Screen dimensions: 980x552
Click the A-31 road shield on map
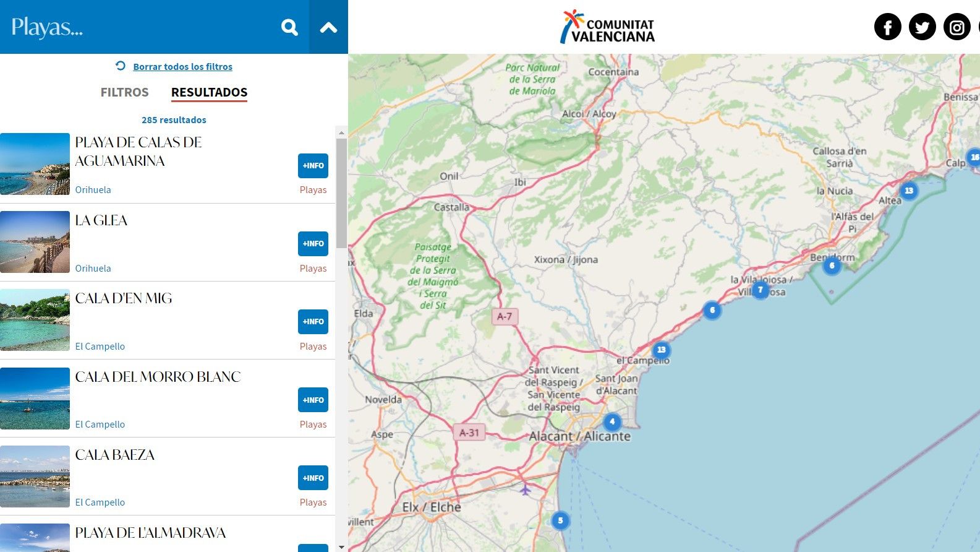[469, 433]
